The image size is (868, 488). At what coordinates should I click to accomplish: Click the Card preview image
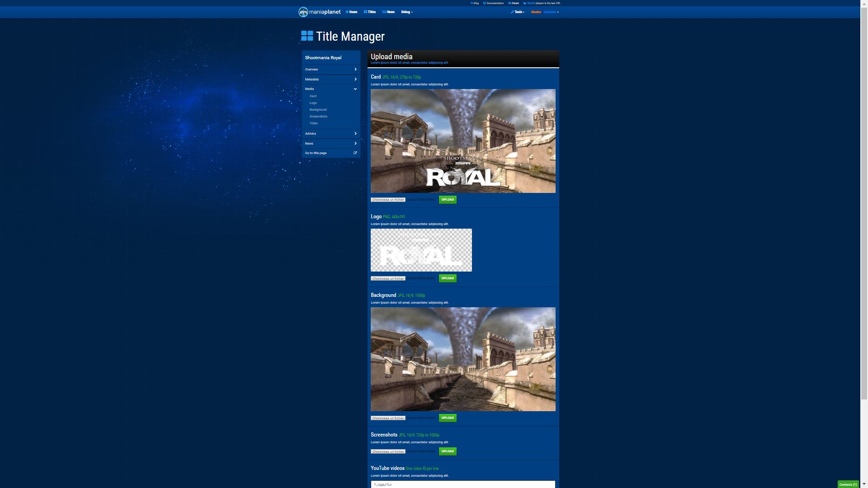pos(463,141)
